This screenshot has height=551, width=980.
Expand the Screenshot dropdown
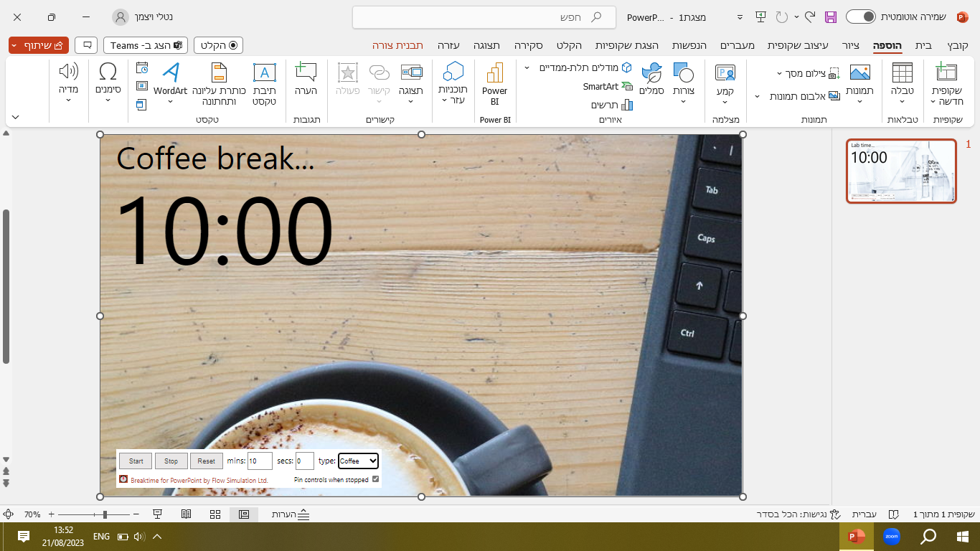[779, 73]
